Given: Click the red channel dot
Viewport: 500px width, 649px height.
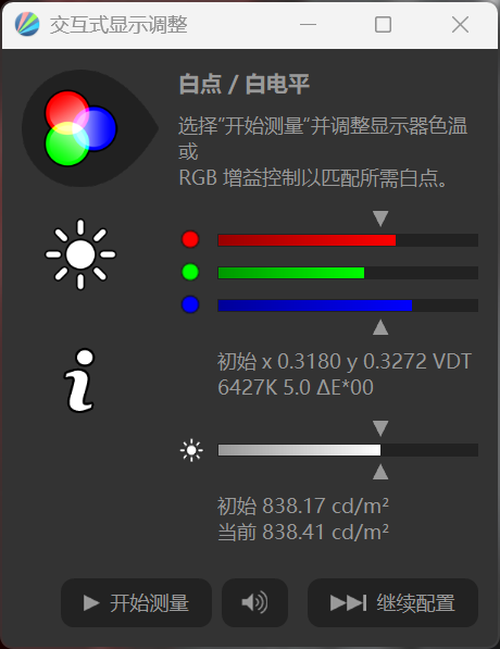Looking at the screenshot, I should tap(190, 239).
